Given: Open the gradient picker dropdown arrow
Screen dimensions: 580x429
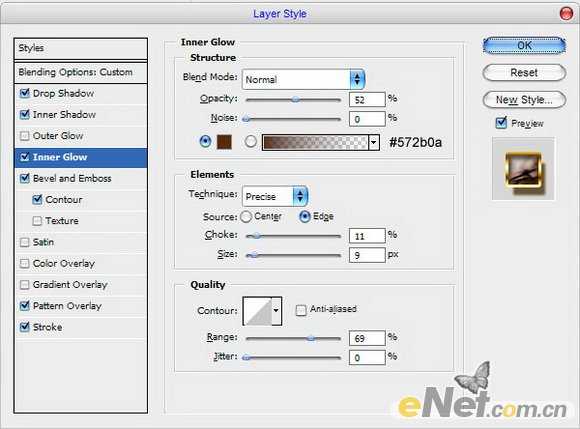Looking at the screenshot, I should click(374, 142).
